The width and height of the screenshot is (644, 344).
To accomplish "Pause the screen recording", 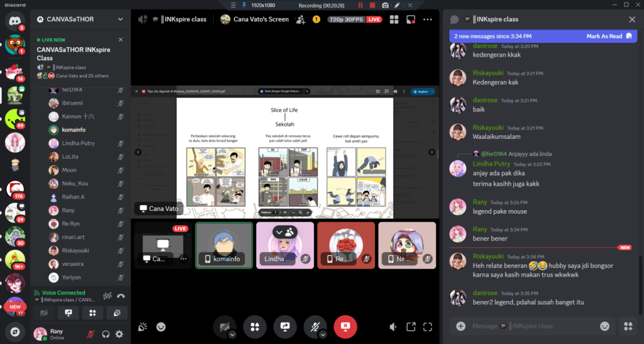I will [x=360, y=5].
